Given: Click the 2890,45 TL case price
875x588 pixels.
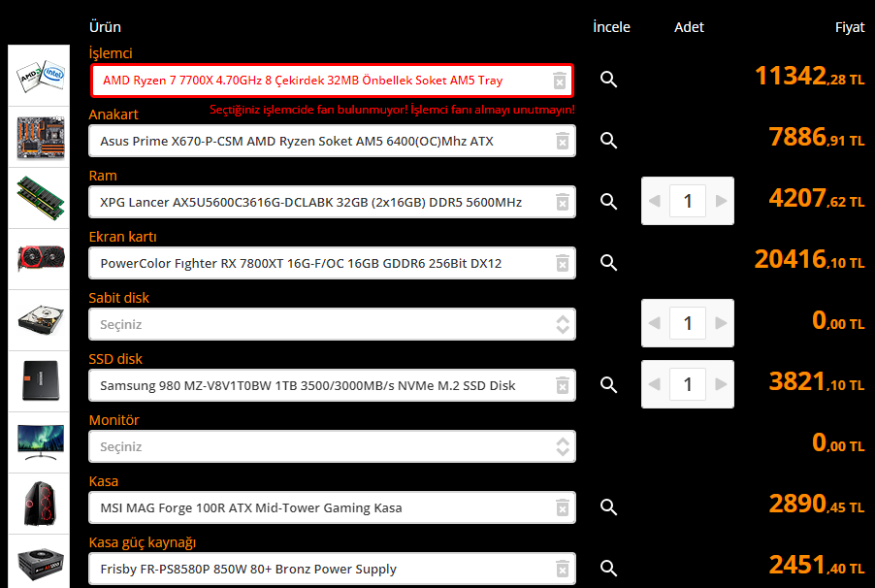Looking at the screenshot, I should (x=817, y=505).
